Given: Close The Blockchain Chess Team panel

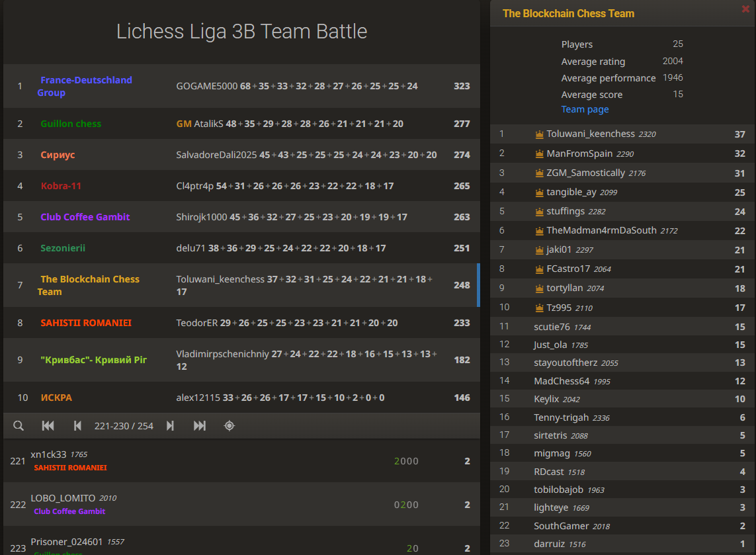Looking at the screenshot, I should [745, 9].
